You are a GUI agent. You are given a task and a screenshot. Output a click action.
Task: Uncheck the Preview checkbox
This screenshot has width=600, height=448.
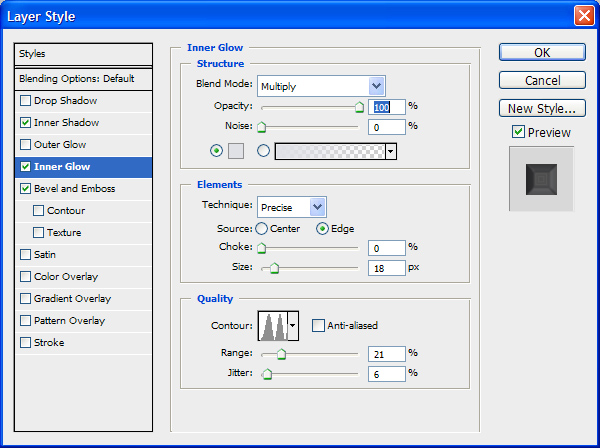(518, 132)
